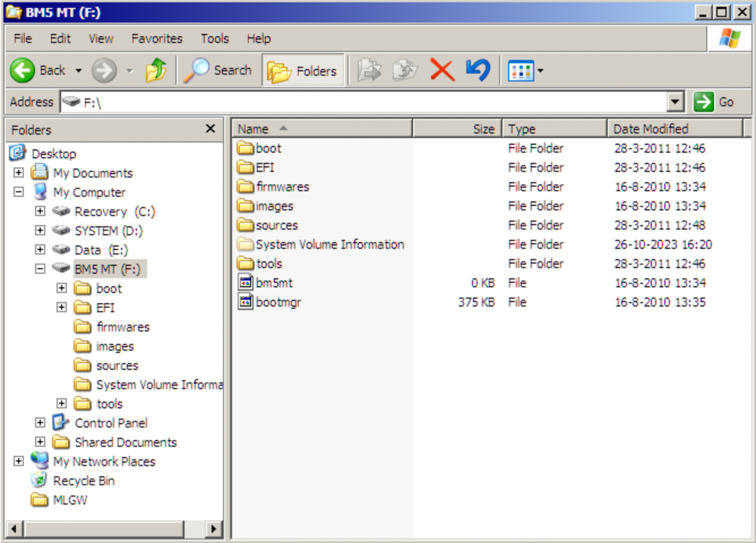The height and width of the screenshot is (543, 756).
Task: Toggle the Folders pane button
Action: [x=303, y=71]
